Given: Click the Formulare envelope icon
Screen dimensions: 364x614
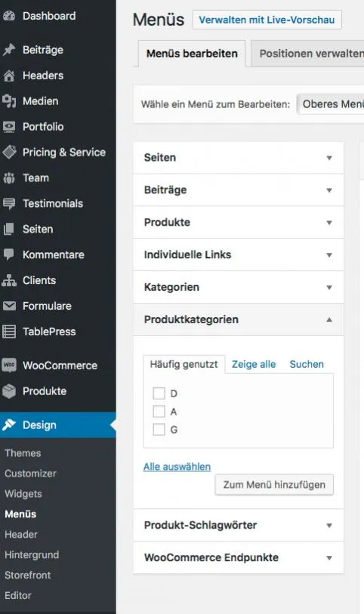Looking at the screenshot, I should pos(9,306).
